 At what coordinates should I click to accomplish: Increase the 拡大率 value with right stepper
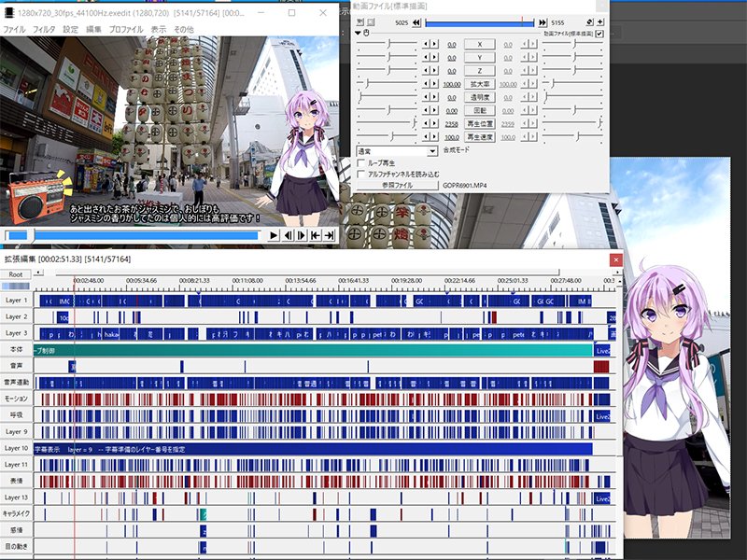click(434, 84)
